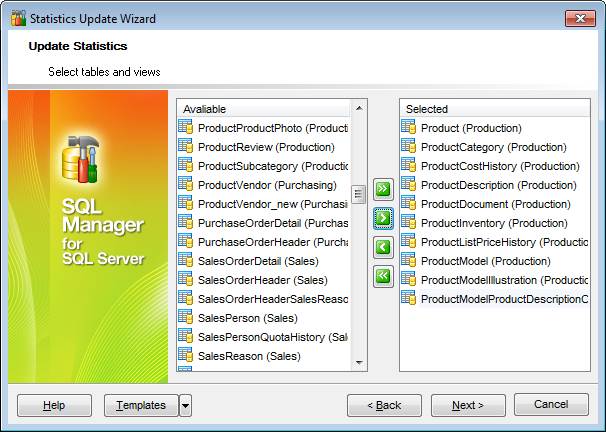606x432 pixels.
Task: Select ProductDescription (Production) row
Action: [x=494, y=185]
